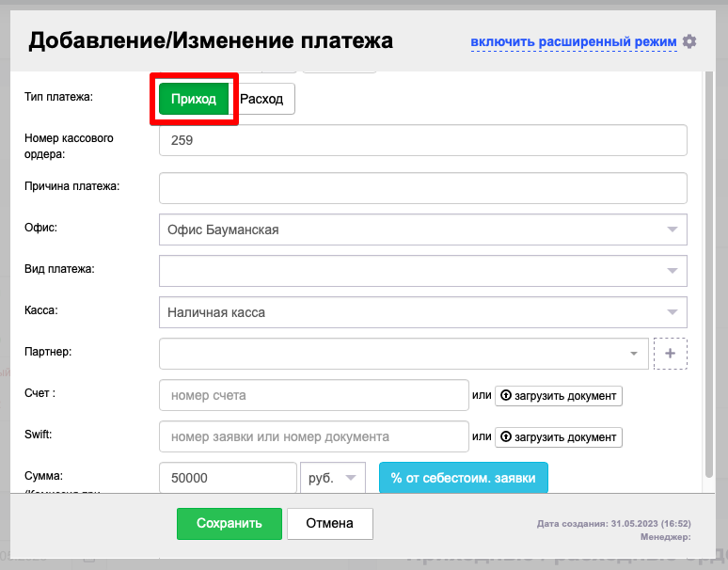Select Приход payment type

click(x=194, y=99)
